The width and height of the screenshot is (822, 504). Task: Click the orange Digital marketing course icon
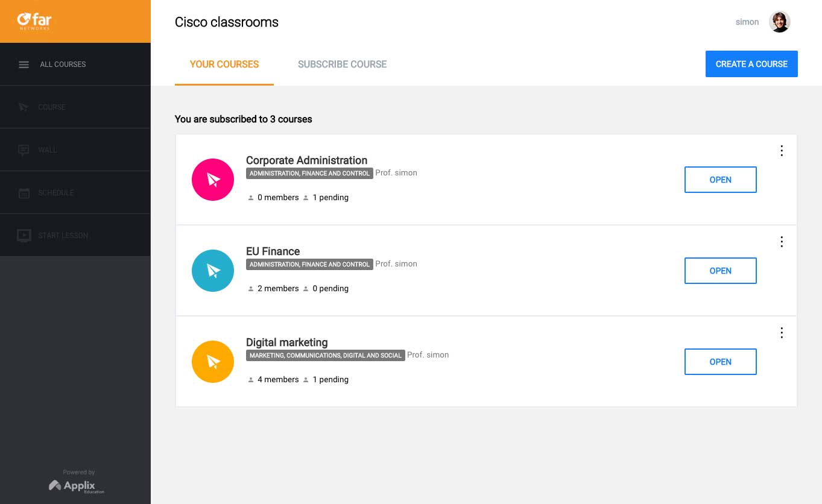pyautogui.click(x=213, y=362)
